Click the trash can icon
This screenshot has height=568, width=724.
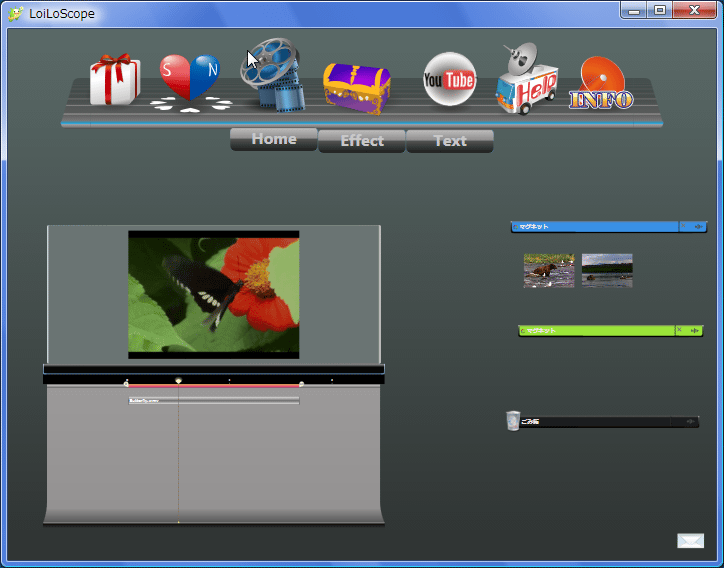tap(513, 421)
